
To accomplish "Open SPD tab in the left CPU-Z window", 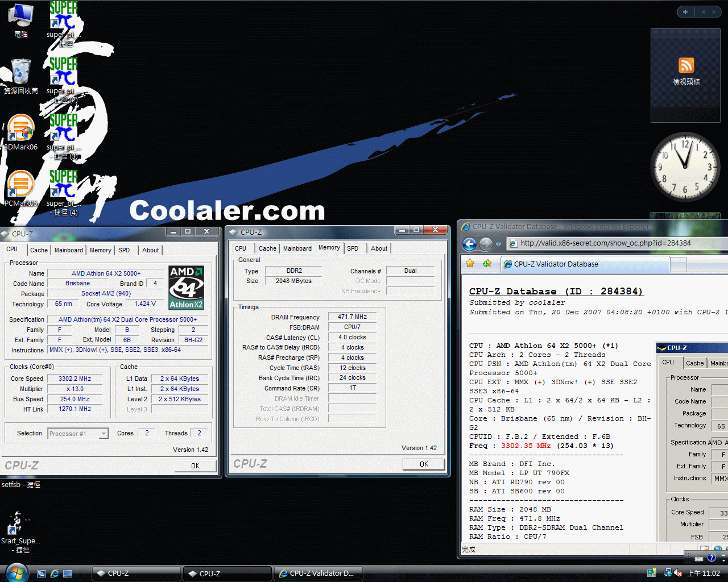I will 124,250.
